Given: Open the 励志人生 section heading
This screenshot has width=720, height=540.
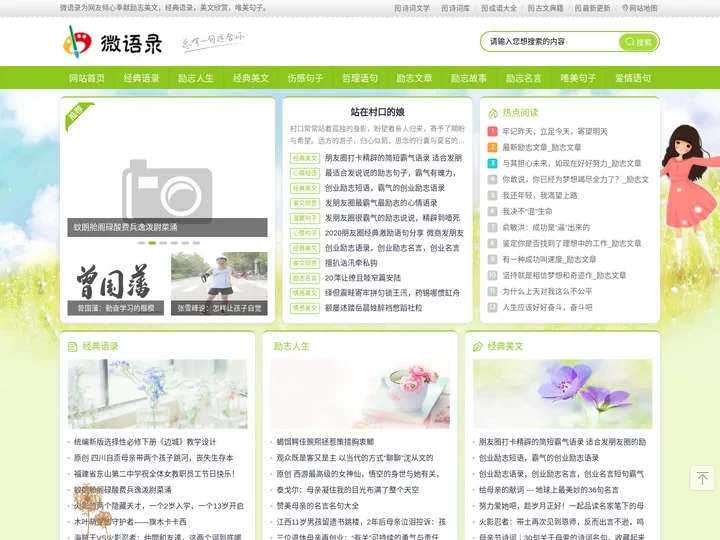Looking at the screenshot, I should pos(292,347).
